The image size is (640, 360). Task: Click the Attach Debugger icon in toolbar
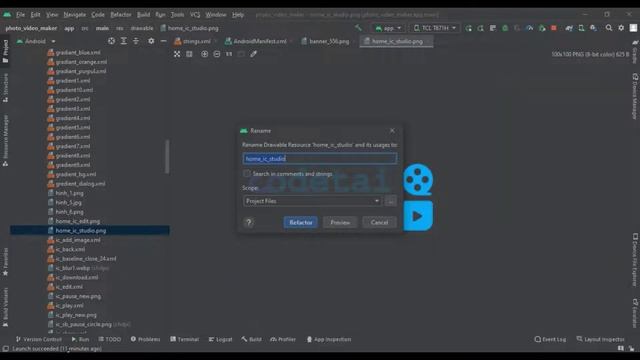point(542,28)
